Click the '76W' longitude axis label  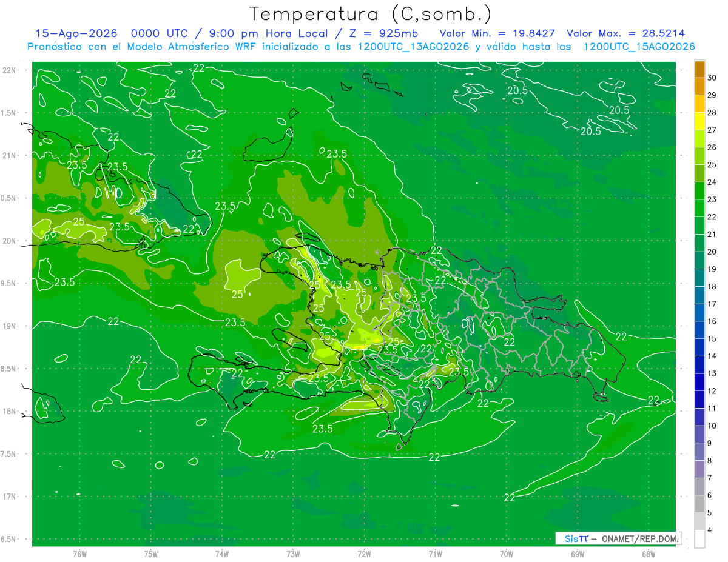(x=80, y=554)
